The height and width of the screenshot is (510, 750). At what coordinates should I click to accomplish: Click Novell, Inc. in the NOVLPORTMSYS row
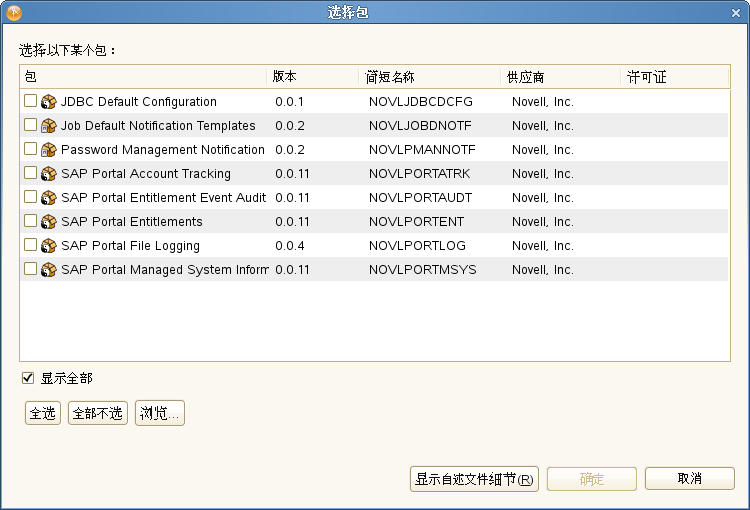(x=542, y=269)
